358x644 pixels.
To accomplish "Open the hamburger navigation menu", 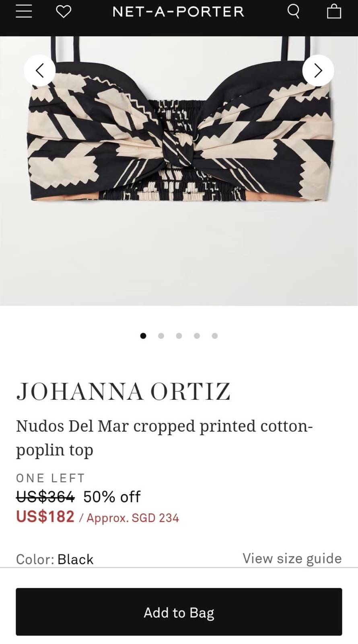I will [24, 12].
